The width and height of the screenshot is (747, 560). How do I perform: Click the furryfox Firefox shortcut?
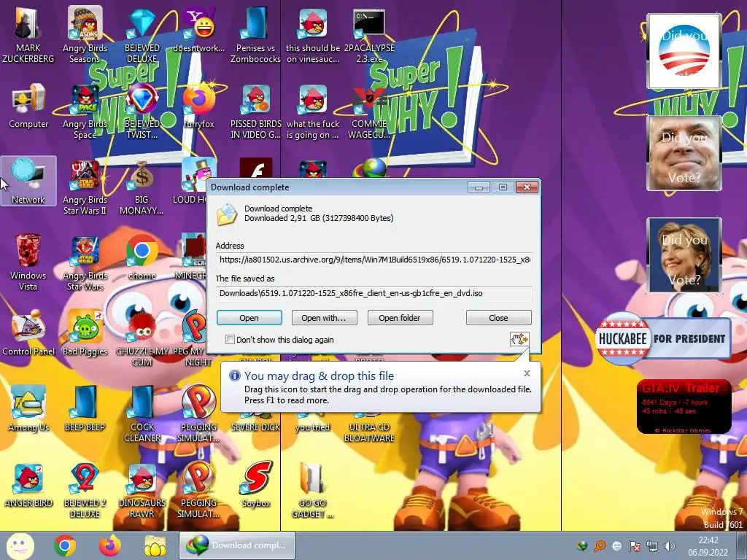(x=198, y=106)
